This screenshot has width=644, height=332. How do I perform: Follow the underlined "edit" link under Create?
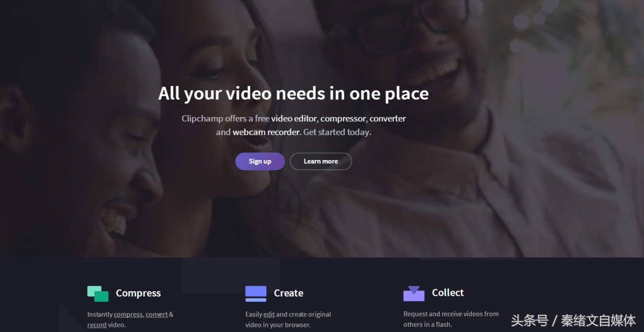pos(269,314)
